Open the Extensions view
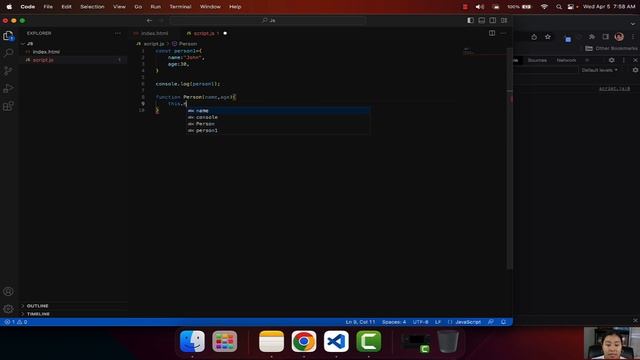Image resolution: width=640 pixels, height=360 pixels. pyautogui.click(x=8, y=106)
